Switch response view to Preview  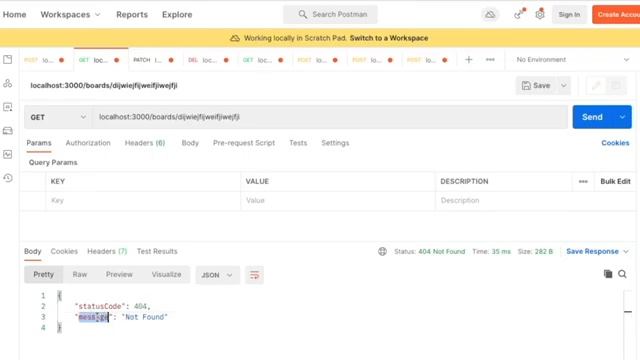pyautogui.click(x=119, y=274)
